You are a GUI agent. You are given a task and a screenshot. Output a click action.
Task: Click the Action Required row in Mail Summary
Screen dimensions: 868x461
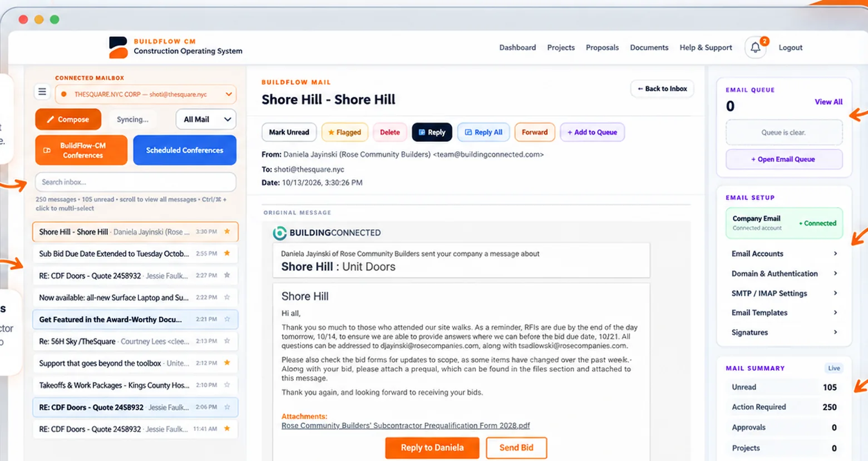[783, 407]
